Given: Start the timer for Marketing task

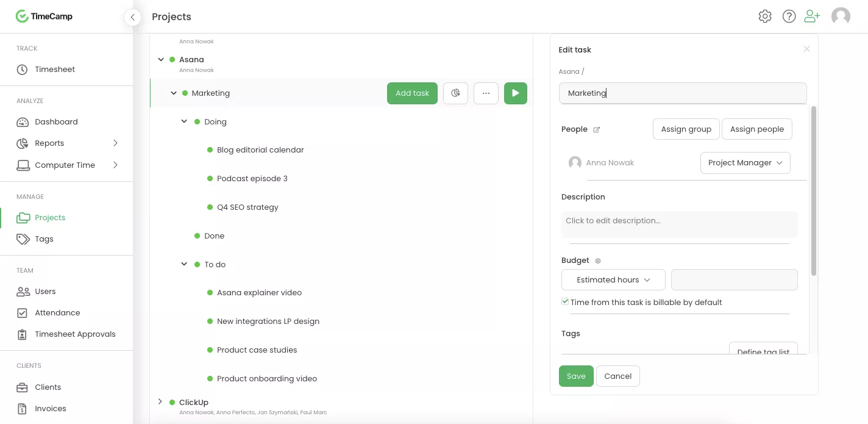Looking at the screenshot, I should point(515,93).
